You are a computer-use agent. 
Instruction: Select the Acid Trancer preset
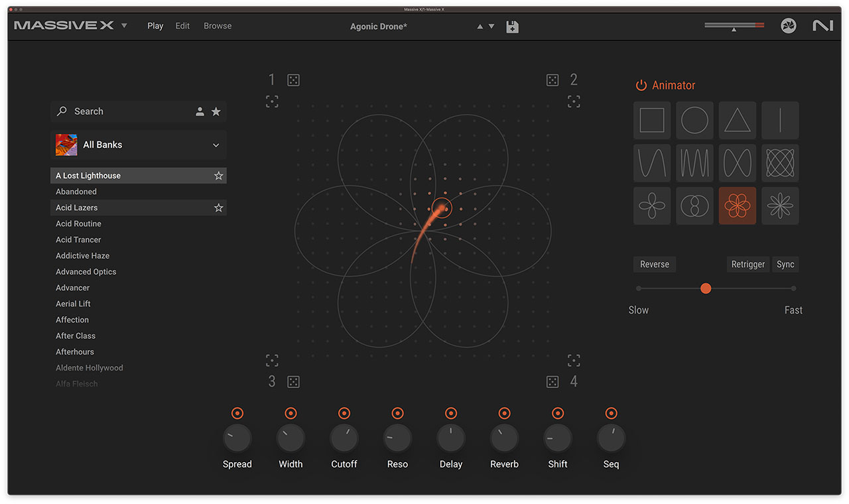(x=78, y=239)
